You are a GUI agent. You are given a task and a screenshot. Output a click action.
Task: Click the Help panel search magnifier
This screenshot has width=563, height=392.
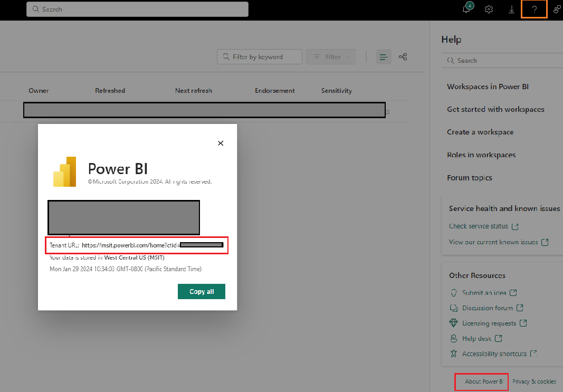click(x=452, y=60)
